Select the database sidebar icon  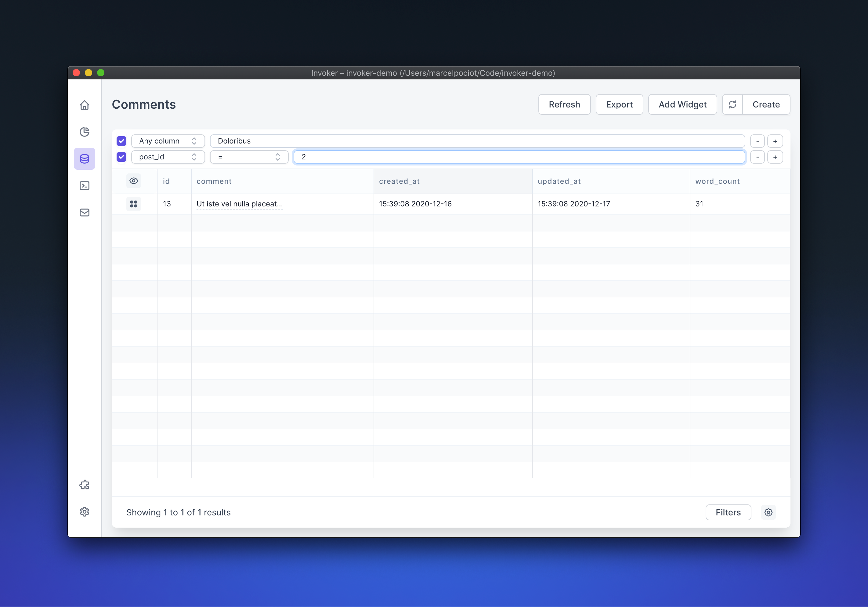coord(84,158)
